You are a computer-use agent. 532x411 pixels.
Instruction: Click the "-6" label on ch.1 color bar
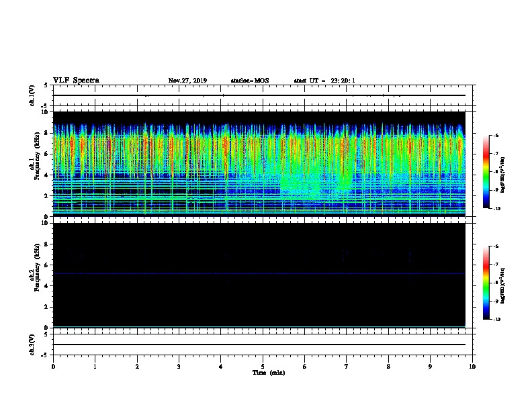(496, 135)
